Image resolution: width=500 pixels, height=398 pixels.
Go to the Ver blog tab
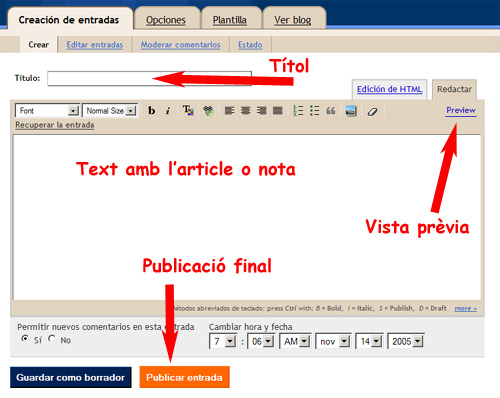point(293,20)
